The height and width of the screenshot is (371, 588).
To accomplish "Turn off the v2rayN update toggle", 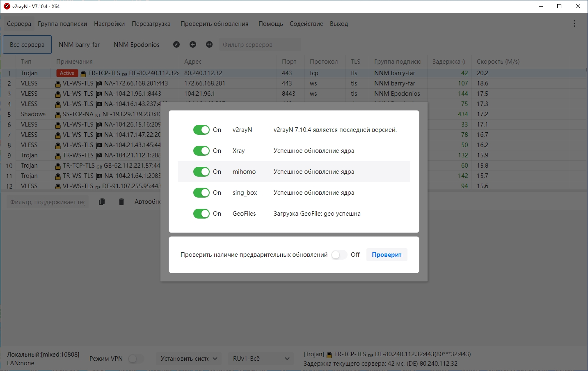I will point(201,130).
